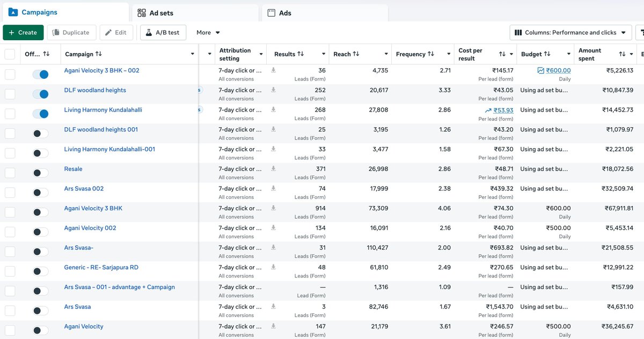Image resolution: width=644 pixels, height=339 pixels.
Task: Turn on the Ars Svasa campaign toggle
Action: 40,311
